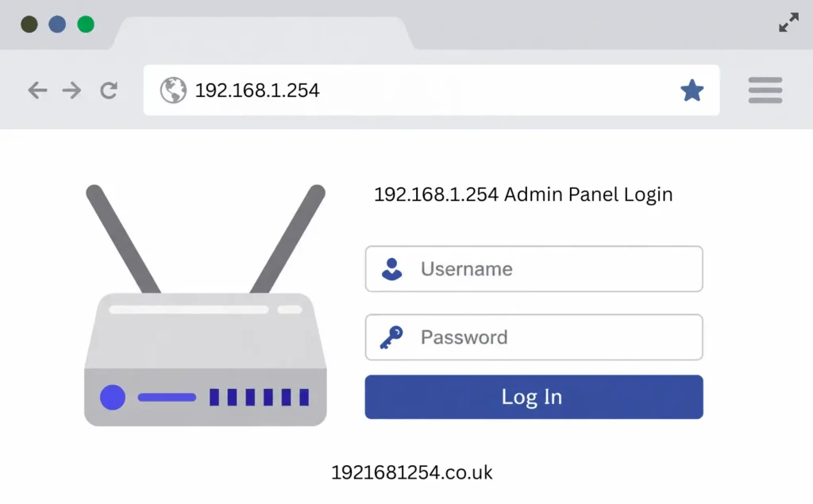Reload the page with the refresh icon
Image resolution: width=813 pixels, height=504 pixels.
point(109,90)
